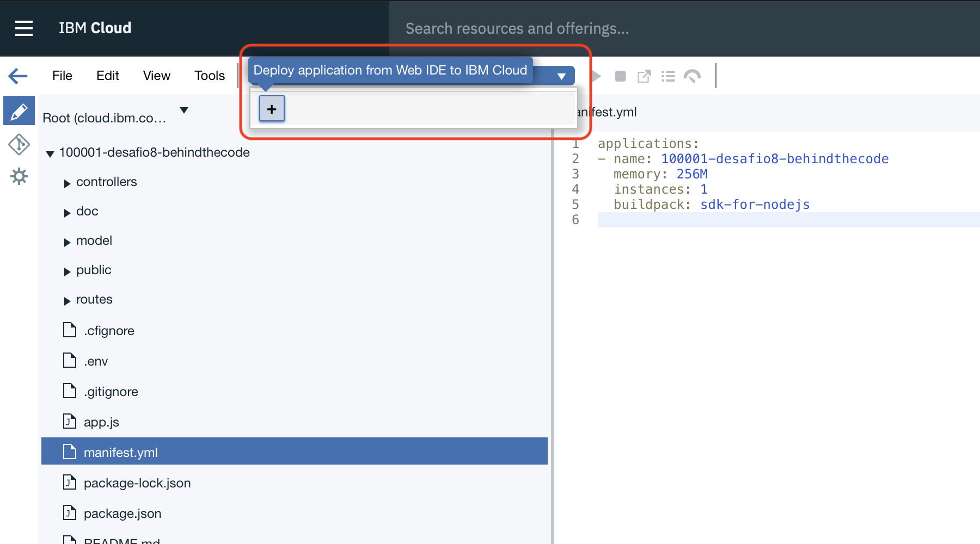Click empty line 6 in editor
This screenshot has height=544, width=980.
(x=788, y=220)
